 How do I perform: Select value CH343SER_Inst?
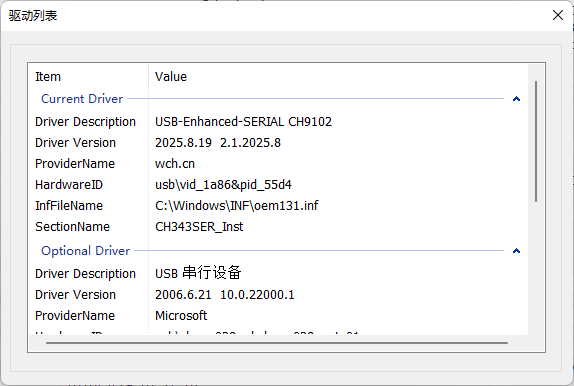pos(199,227)
